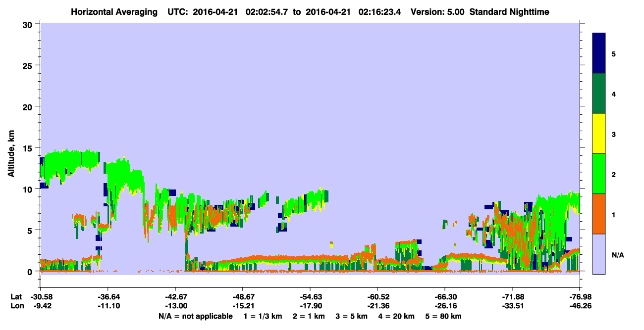Click the orange colorbar segment labeled 1
The height and width of the screenshot is (330, 644).
(x=599, y=214)
